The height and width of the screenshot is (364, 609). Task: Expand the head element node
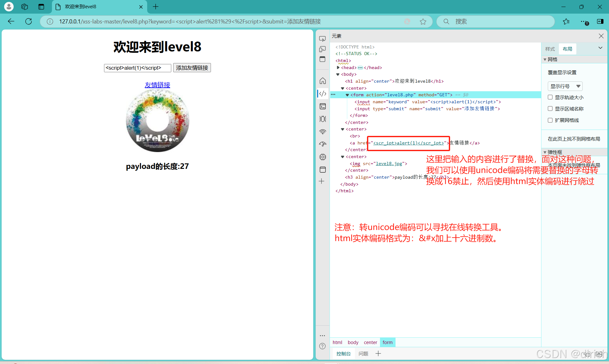click(x=338, y=67)
